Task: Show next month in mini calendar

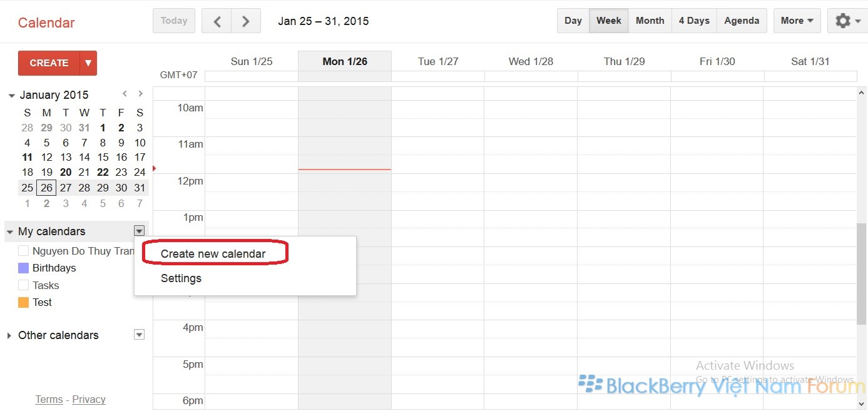Action: [140, 94]
